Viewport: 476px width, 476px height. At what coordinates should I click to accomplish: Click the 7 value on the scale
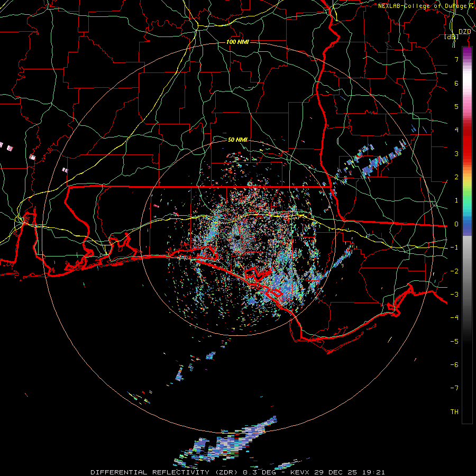pos(456,59)
